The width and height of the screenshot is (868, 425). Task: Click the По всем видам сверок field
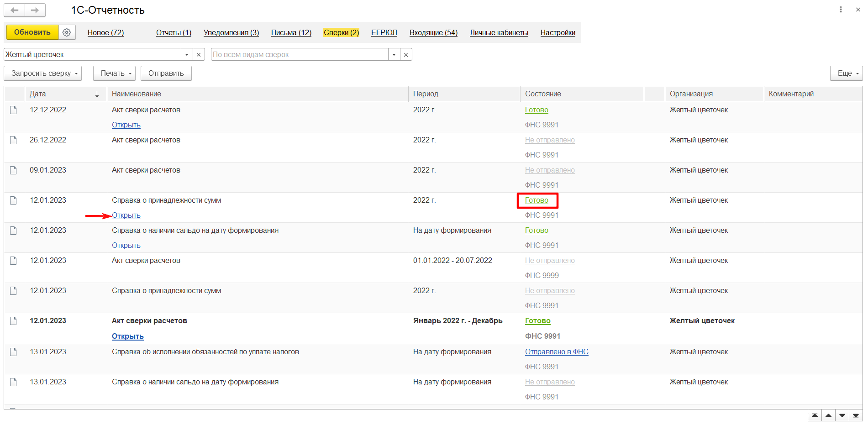click(x=300, y=55)
